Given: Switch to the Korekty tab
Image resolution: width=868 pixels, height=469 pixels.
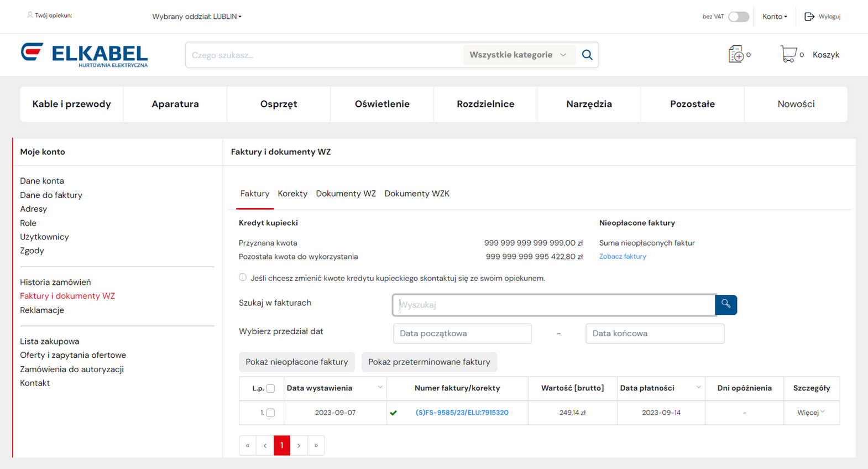Looking at the screenshot, I should click(292, 194).
